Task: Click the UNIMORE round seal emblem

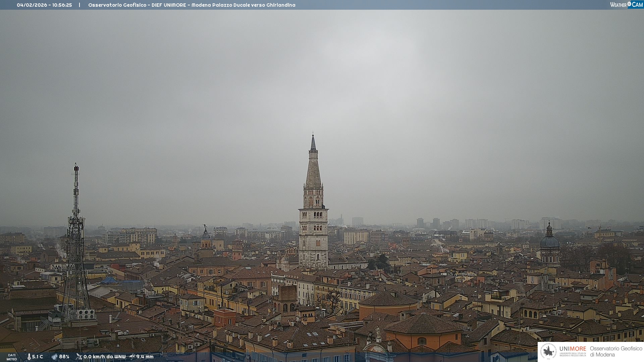Action: (x=548, y=351)
